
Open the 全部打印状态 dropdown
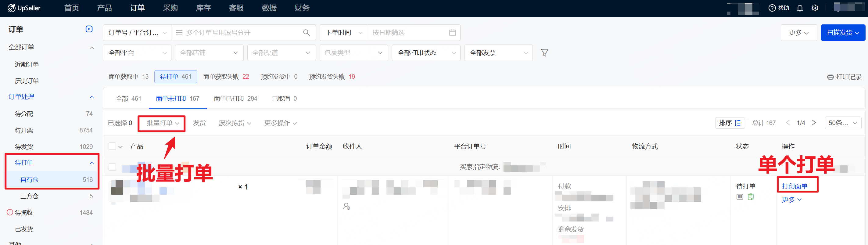(426, 53)
